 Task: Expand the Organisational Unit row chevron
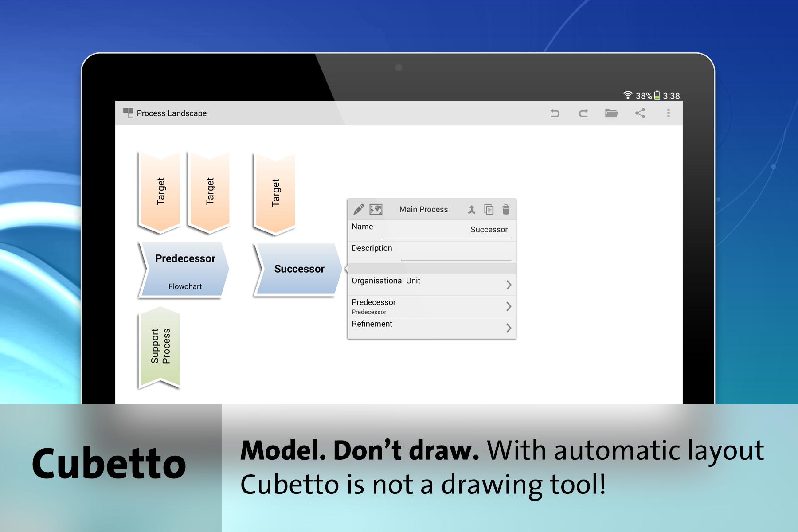tap(509, 285)
